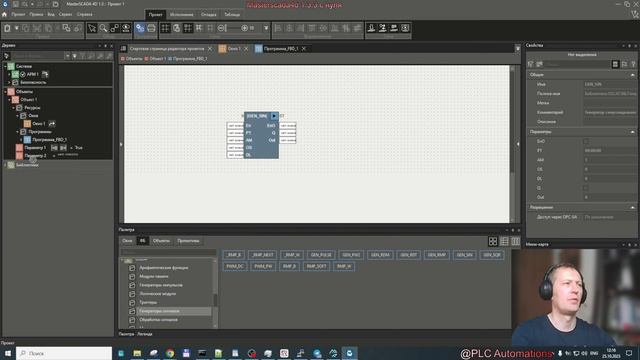Open the Окно 1 document tab

[x=234, y=49]
